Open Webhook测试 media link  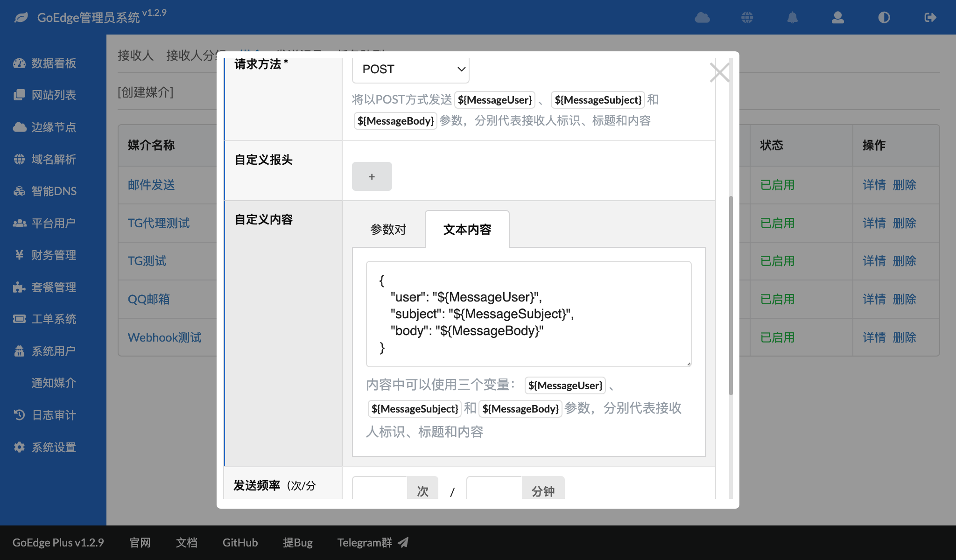[164, 338]
